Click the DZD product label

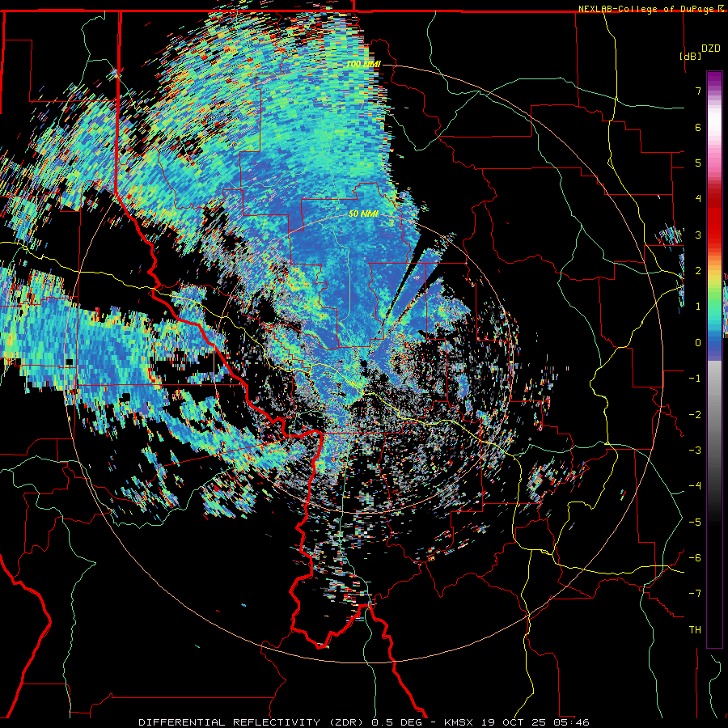(710, 49)
